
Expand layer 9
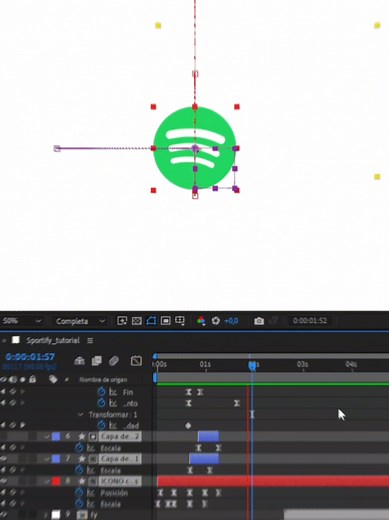point(46,515)
